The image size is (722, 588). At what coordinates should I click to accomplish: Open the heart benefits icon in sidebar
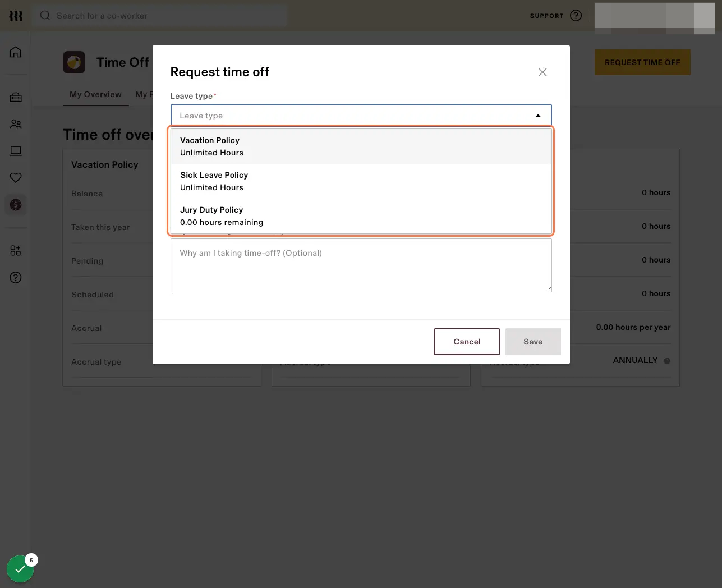(x=16, y=178)
